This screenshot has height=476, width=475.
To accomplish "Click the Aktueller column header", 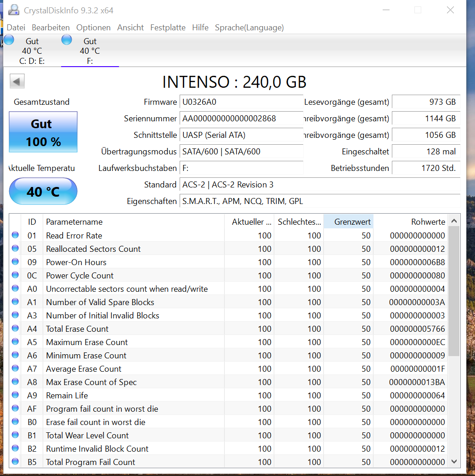I will (x=249, y=221).
